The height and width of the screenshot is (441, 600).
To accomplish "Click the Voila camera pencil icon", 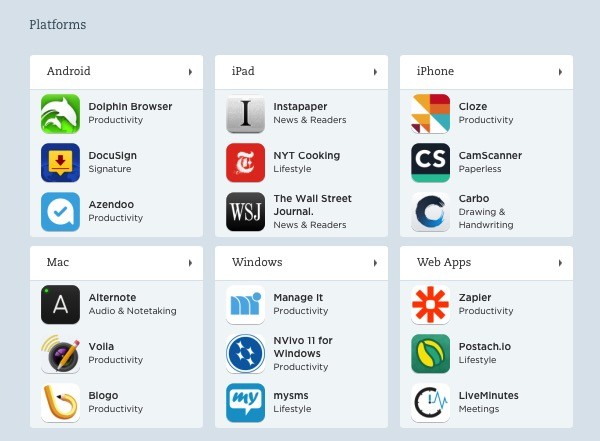I will [x=60, y=354].
